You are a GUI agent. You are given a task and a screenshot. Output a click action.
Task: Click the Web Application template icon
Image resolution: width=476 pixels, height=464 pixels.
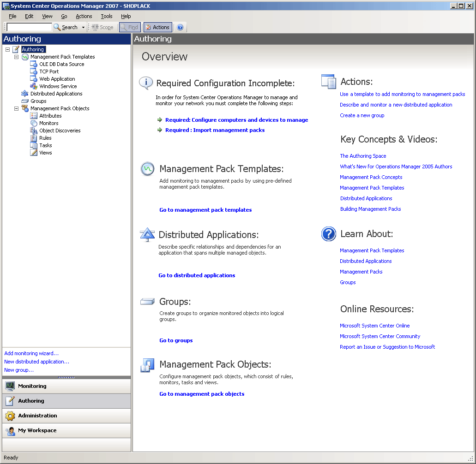click(34, 79)
